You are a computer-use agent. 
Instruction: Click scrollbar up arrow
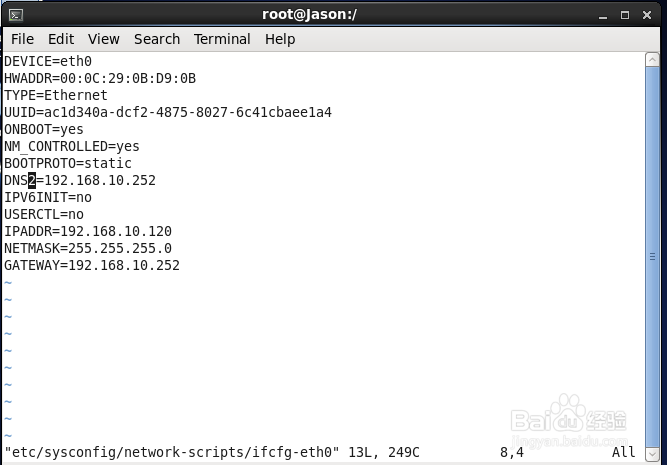pyautogui.click(x=652, y=60)
